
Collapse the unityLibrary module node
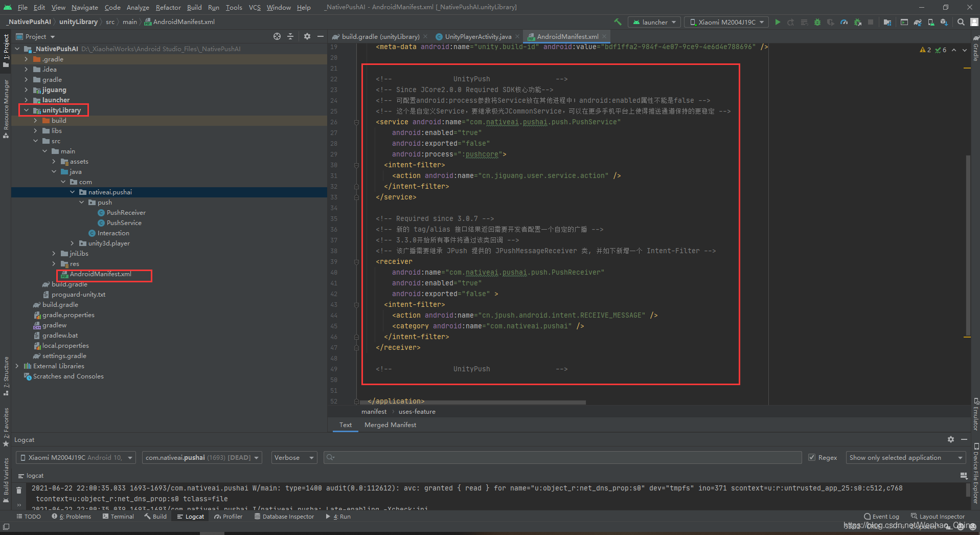(27, 110)
